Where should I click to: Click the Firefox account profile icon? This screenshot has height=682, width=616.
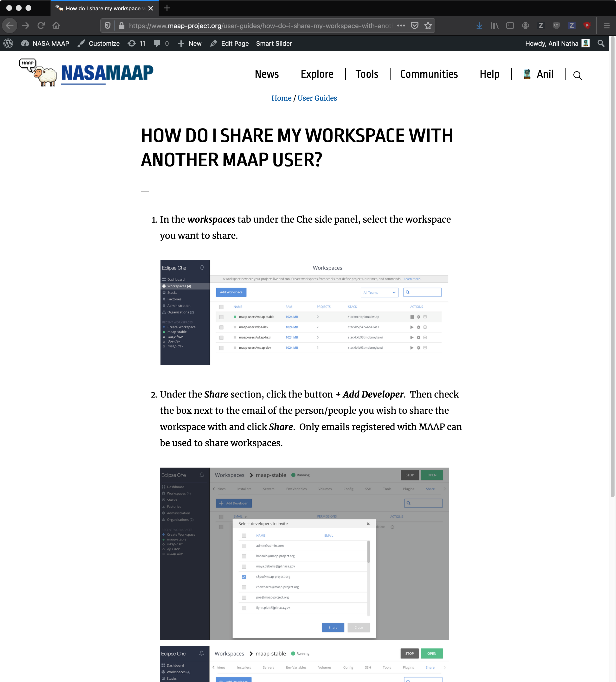point(525,25)
